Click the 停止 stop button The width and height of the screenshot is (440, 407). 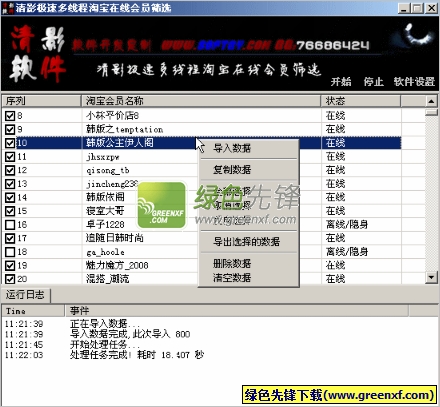373,82
